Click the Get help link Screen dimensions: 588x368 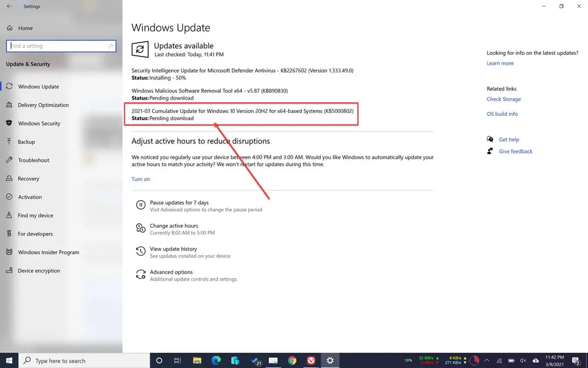[509, 140]
